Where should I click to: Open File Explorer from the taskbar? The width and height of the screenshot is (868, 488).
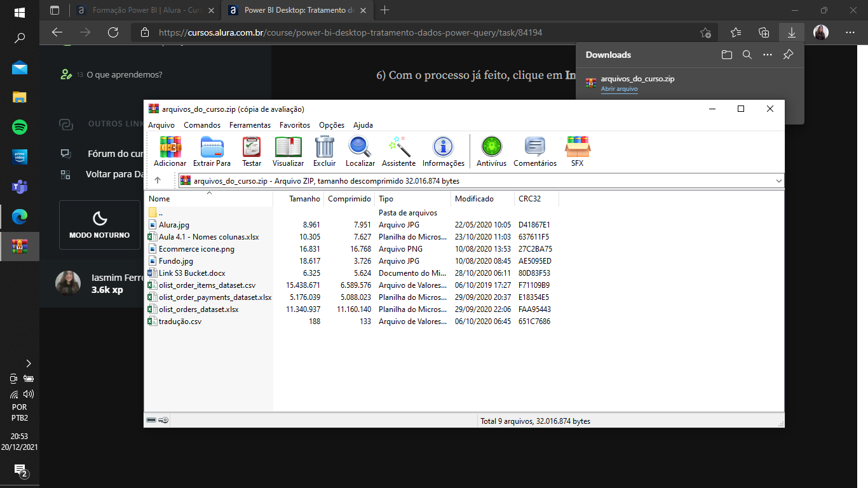[x=20, y=97]
